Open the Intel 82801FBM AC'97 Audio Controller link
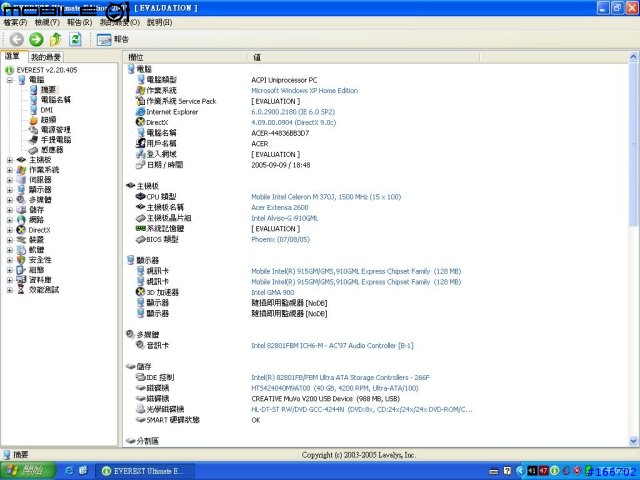The image size is (640, 480). coord(332,345)
